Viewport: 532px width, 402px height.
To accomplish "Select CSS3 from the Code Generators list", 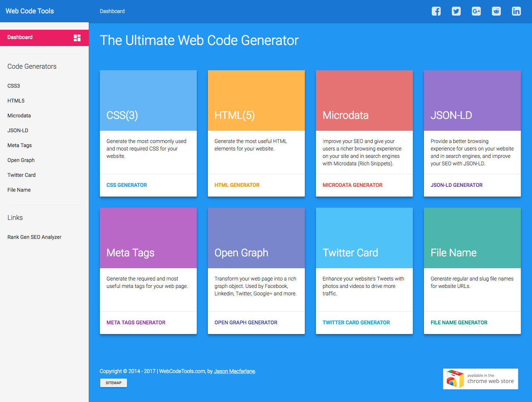I will click(13, 86).
